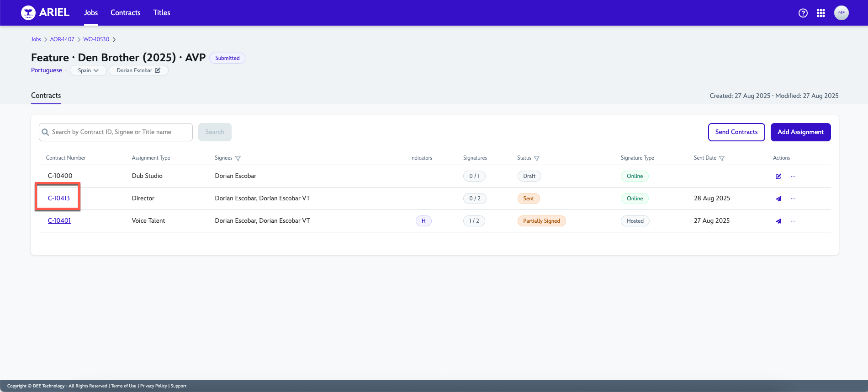The height and width of the screenshot is (392, 868).
Task: Click the ARIEL logo in header
Action: click(45, 13)
